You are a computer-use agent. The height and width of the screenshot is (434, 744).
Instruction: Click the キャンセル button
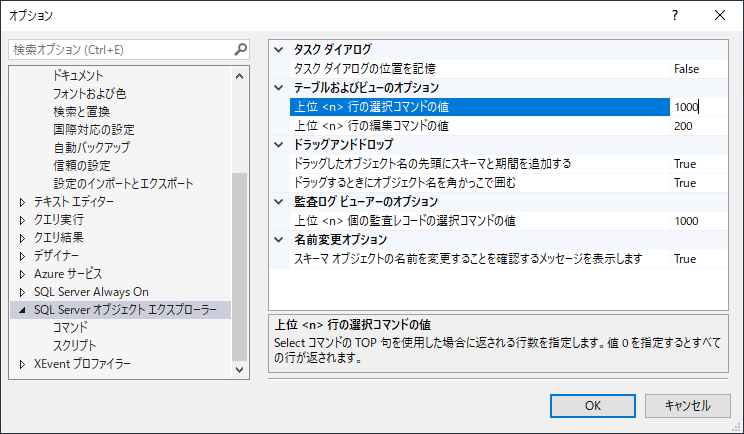click(688, 406)
